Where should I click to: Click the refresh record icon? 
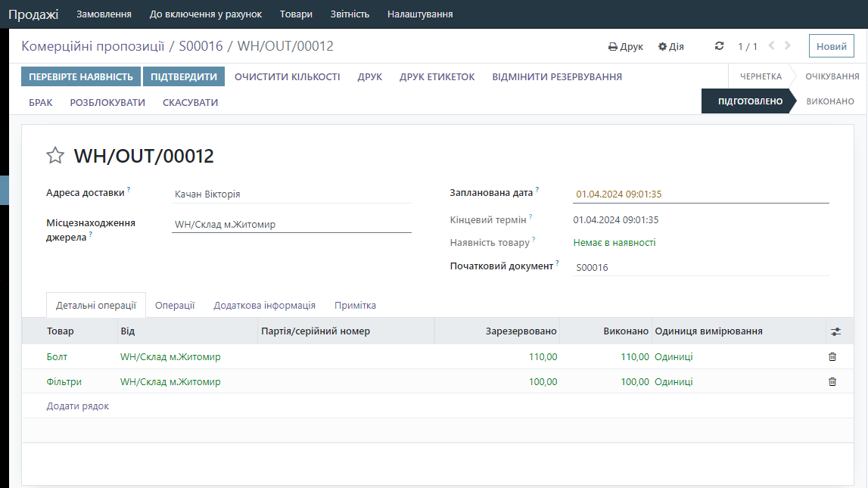(x=719, y=46)
